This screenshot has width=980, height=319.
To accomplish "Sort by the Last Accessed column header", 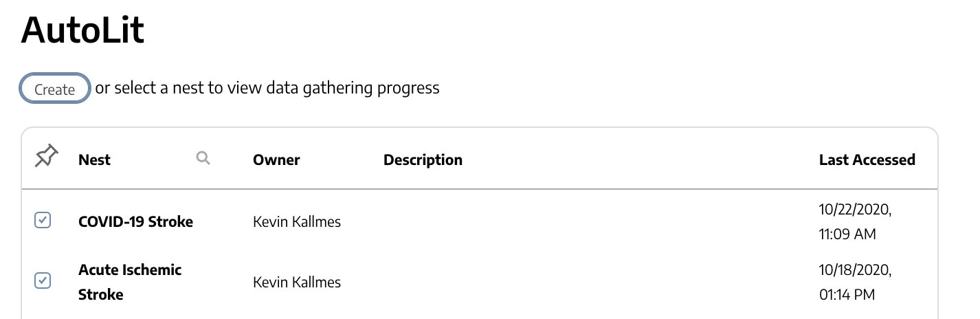I will (867, 159).
